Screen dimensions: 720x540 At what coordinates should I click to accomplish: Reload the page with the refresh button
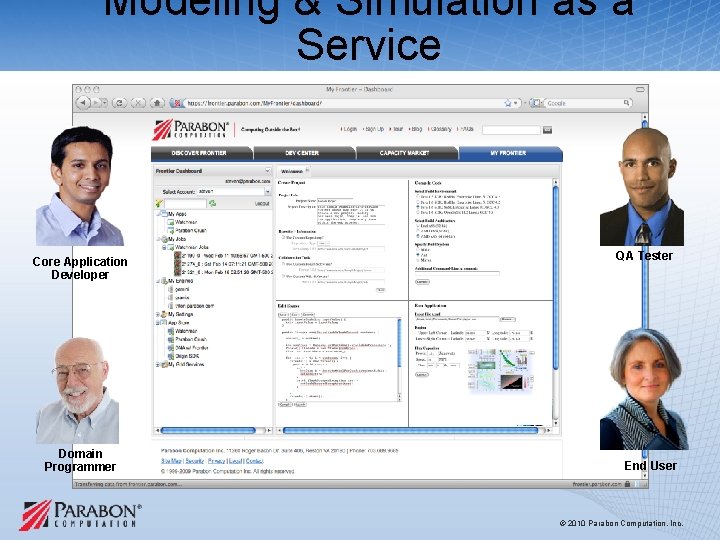pos(119,103)
